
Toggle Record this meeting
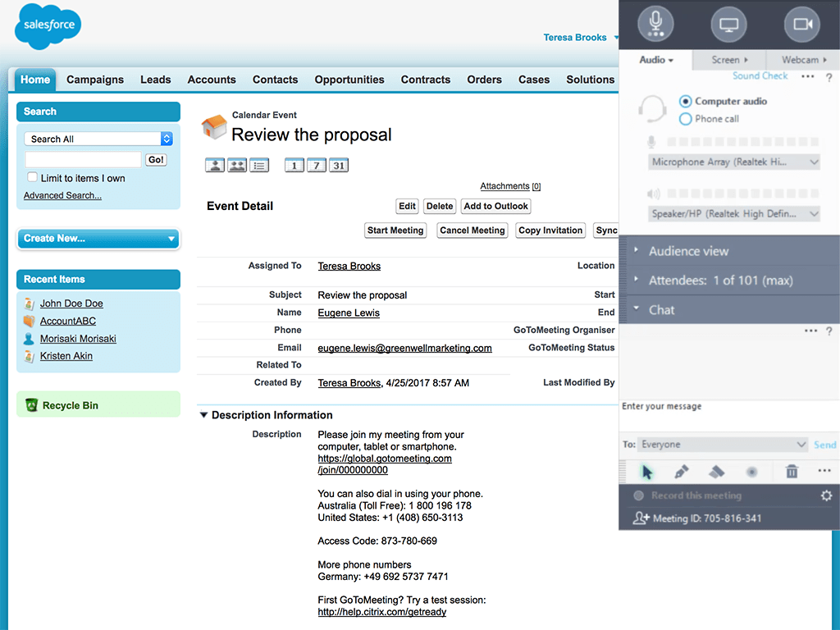[x=638, y=495]
